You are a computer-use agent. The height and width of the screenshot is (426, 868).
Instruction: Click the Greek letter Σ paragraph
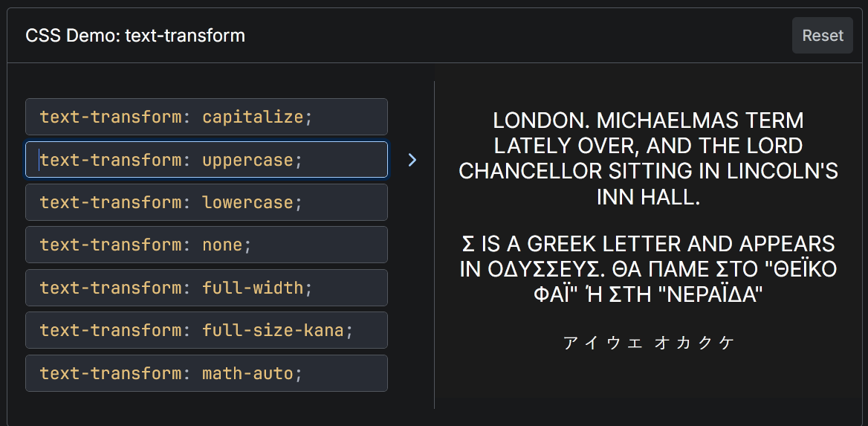(x=648, y=269)
